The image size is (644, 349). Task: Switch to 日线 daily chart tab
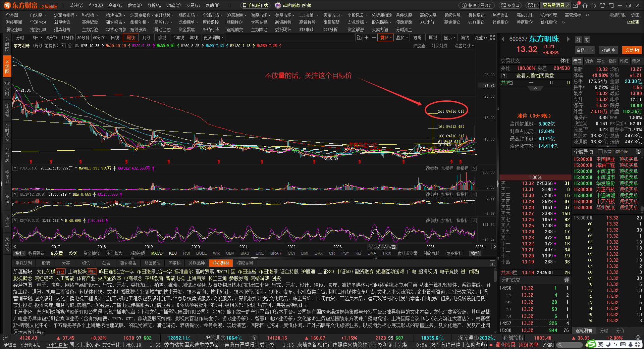[x=115, y=38]
